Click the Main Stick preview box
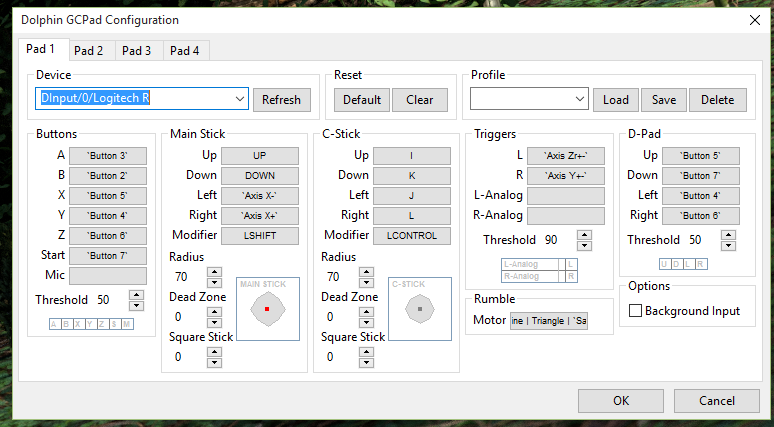 [268, 309]
